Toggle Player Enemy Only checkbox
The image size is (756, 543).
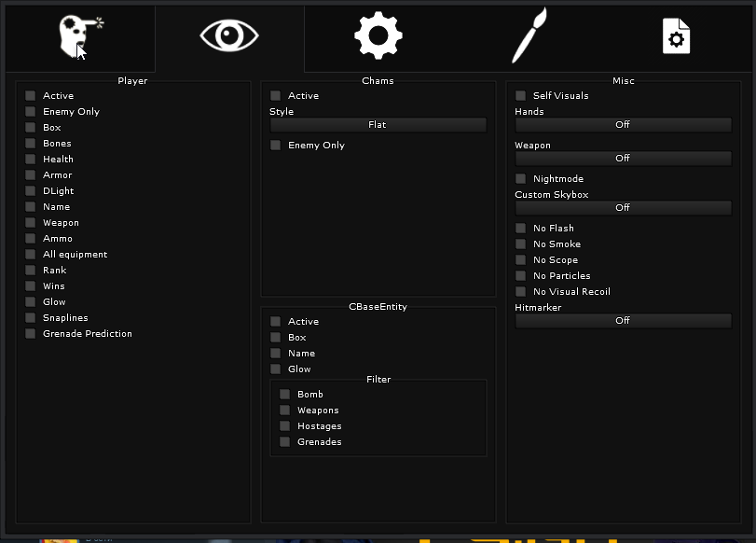click(31, 112)
